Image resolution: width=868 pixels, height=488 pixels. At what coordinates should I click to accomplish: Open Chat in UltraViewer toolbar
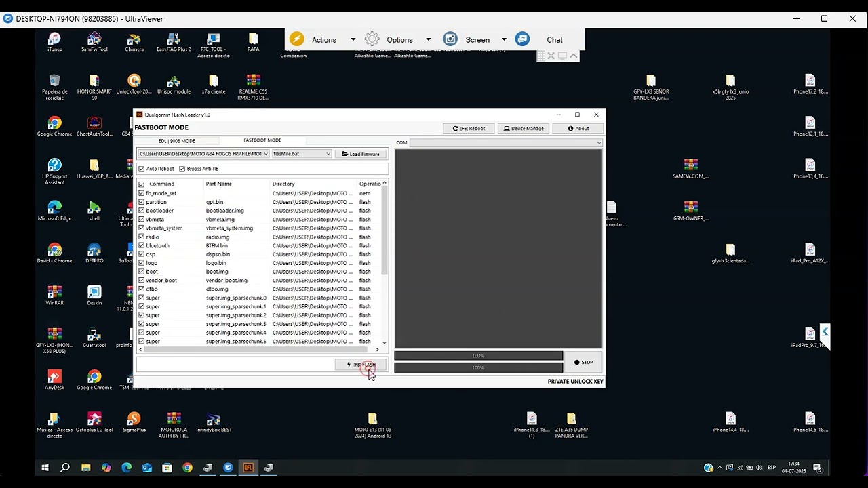click(x=540, y=40)
